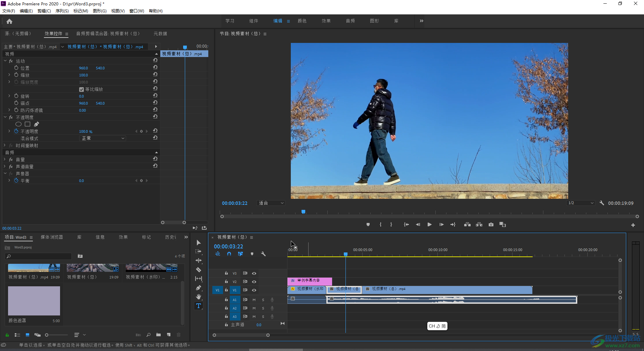Open the 媒体浏览器 panel tab

pos(52,237)
